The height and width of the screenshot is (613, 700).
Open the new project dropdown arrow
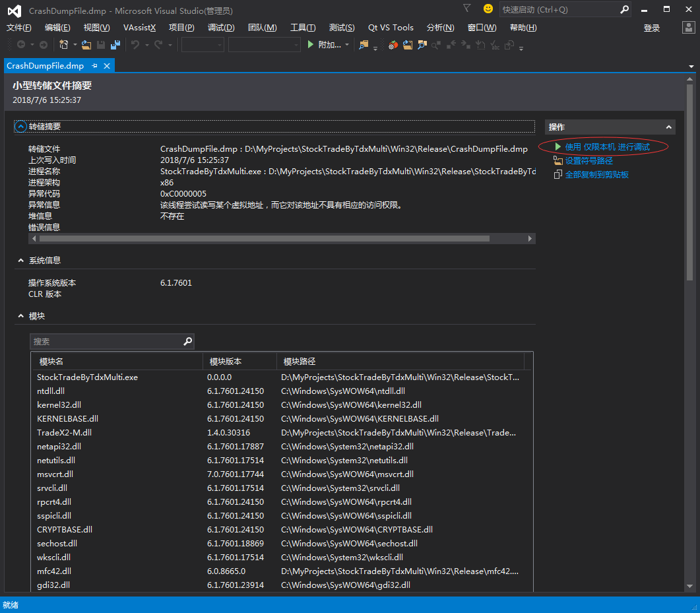point(75,45)
